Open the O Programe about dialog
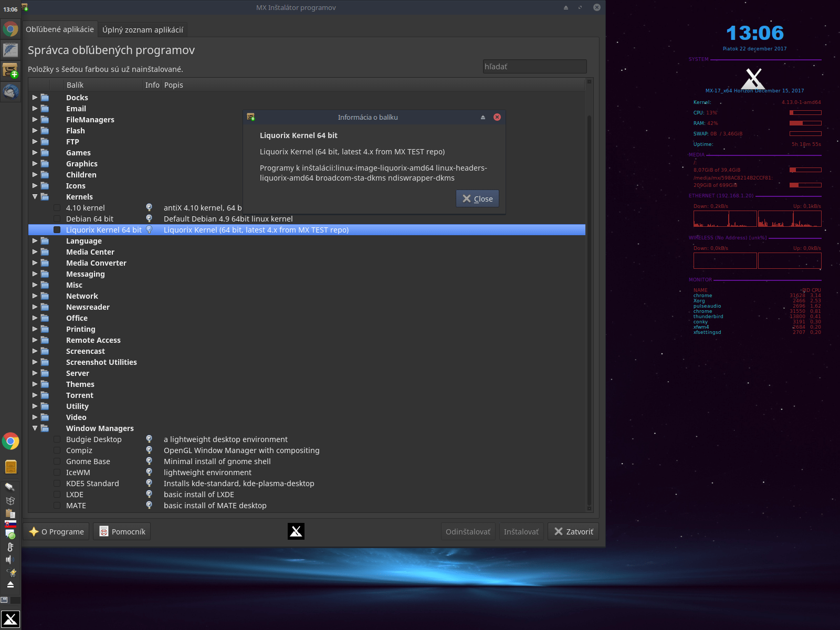This screenshot has width=840, height=630. point(57,531)
